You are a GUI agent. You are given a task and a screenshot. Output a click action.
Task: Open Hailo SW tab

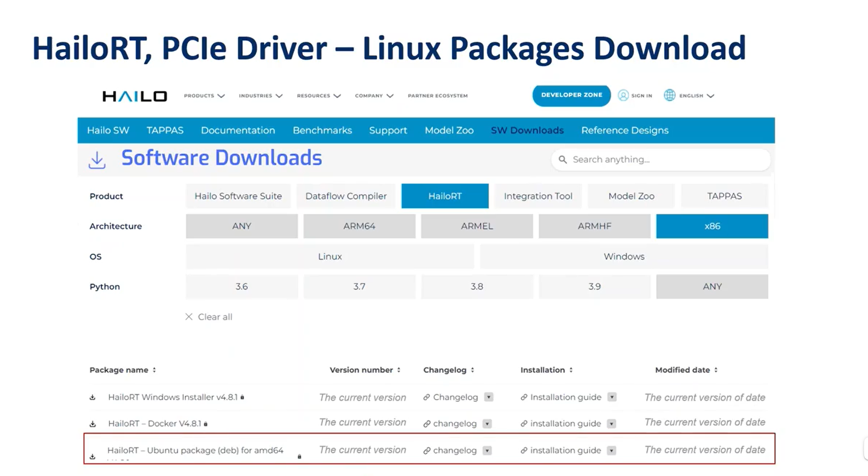coord(108,130)
